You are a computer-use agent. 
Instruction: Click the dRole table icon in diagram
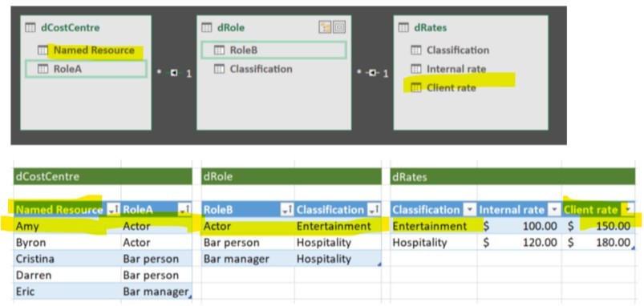coord(207,28)
